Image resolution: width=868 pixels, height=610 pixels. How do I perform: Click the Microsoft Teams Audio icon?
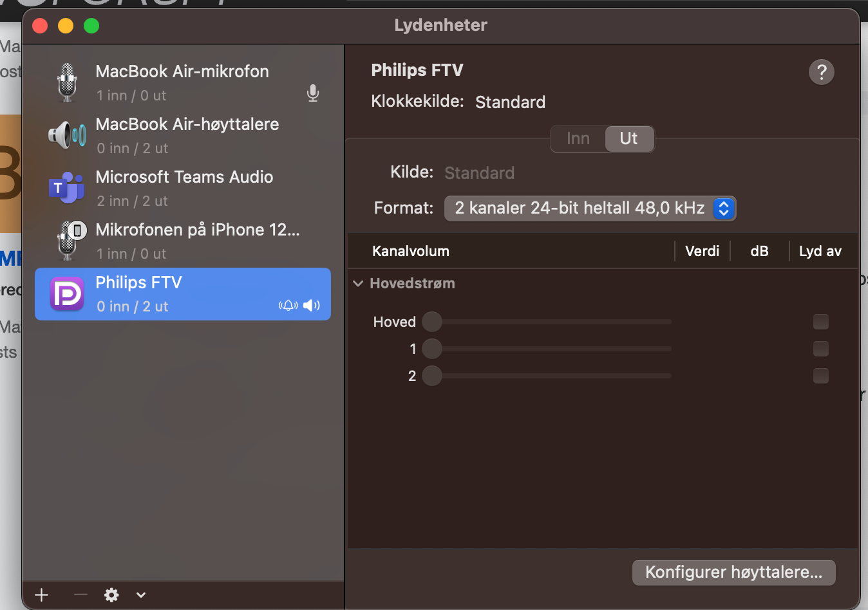coord(67,188)
